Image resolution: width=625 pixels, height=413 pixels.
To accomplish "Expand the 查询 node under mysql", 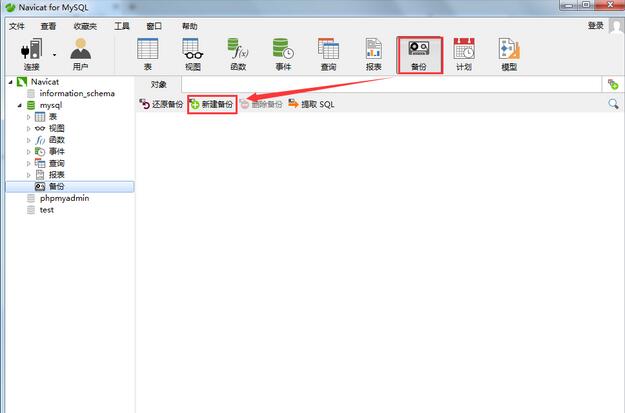I will point(28,164).
